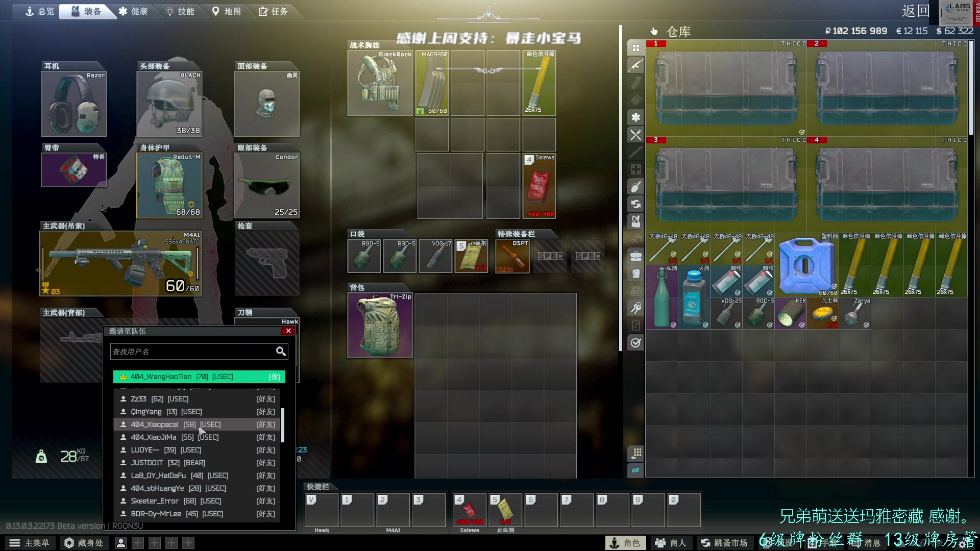
Task: Open the 装备 gear tab
Action: point(86,11)
